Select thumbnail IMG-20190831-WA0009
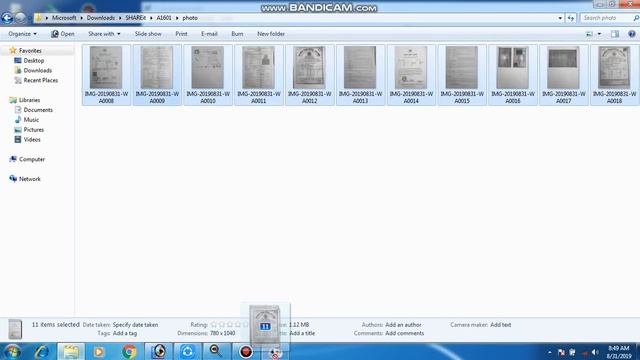 coord(157,75)
